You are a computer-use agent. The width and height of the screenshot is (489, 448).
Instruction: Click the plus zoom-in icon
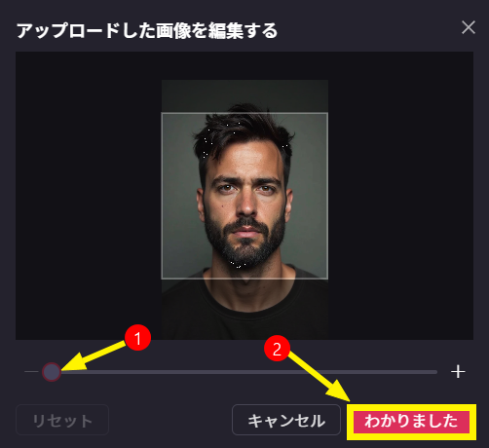coord(458,372)
